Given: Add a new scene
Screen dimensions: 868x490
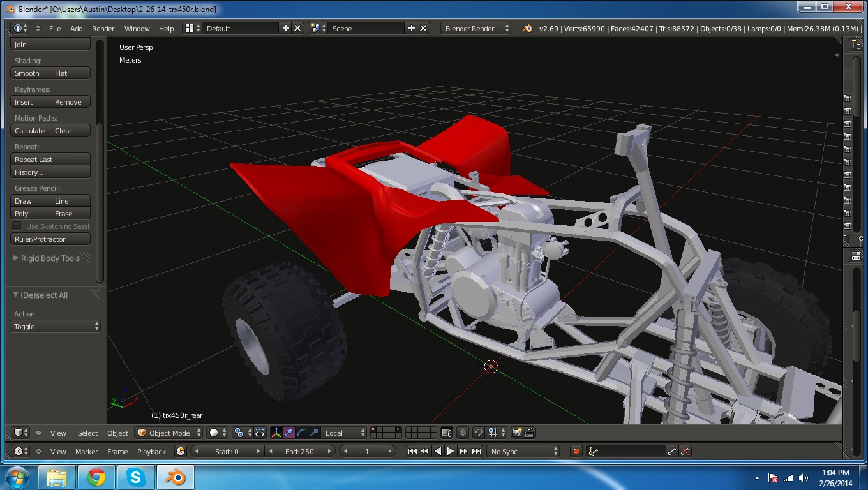Looking at the screenshot, I should coord(412,28).
